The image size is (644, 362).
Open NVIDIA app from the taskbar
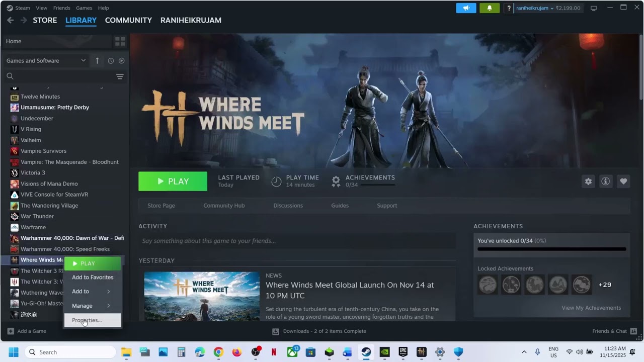point(384,352)
